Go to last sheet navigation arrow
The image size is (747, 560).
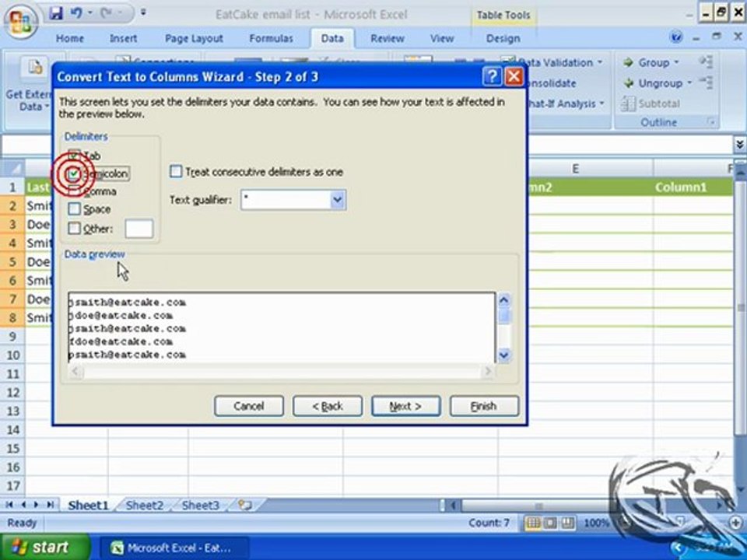tap(50, 505)
